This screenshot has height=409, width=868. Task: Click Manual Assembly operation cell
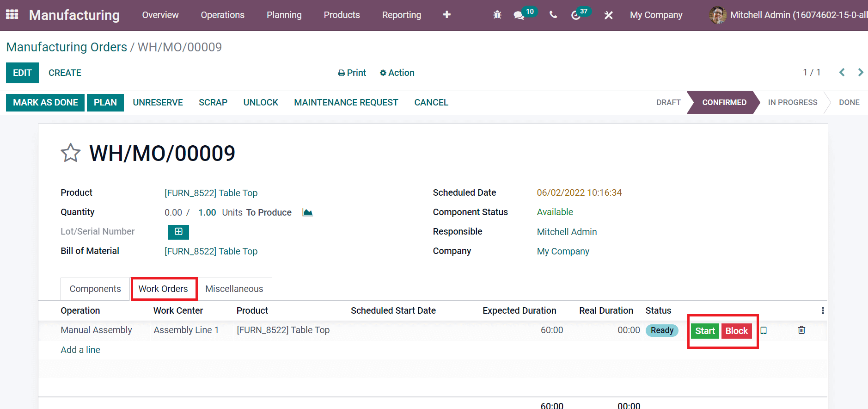click(x=96, y=330)
